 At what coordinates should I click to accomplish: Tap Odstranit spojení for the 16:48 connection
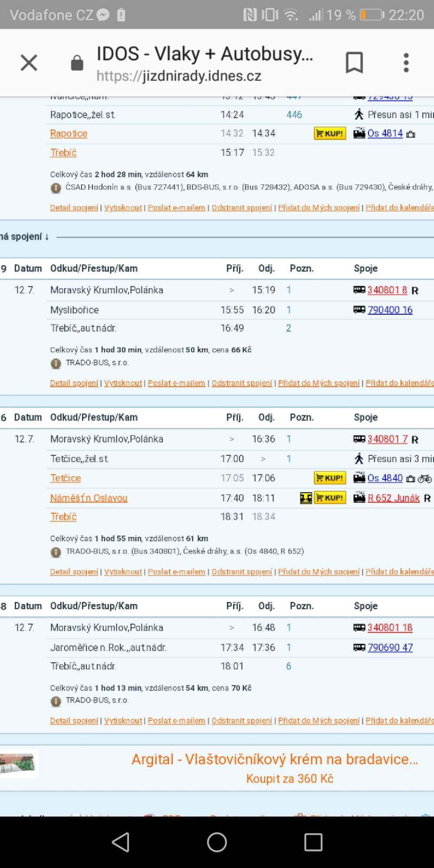(x=242, y=720)
